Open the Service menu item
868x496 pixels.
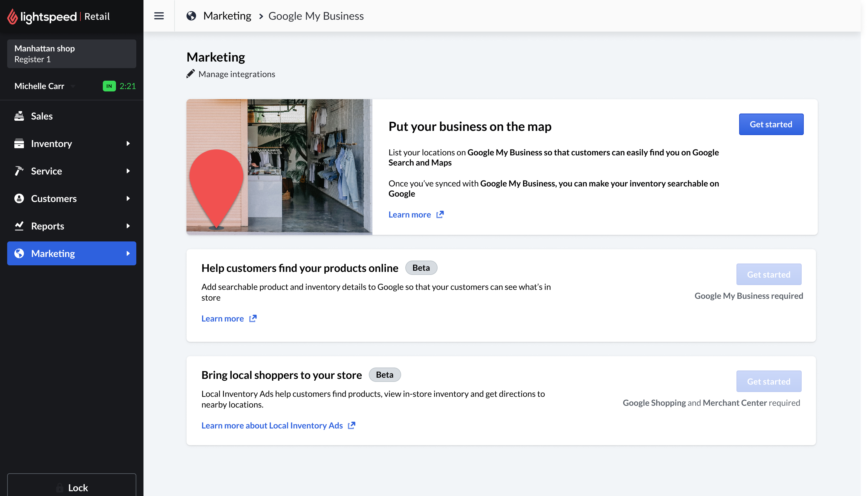coord(71,171)
